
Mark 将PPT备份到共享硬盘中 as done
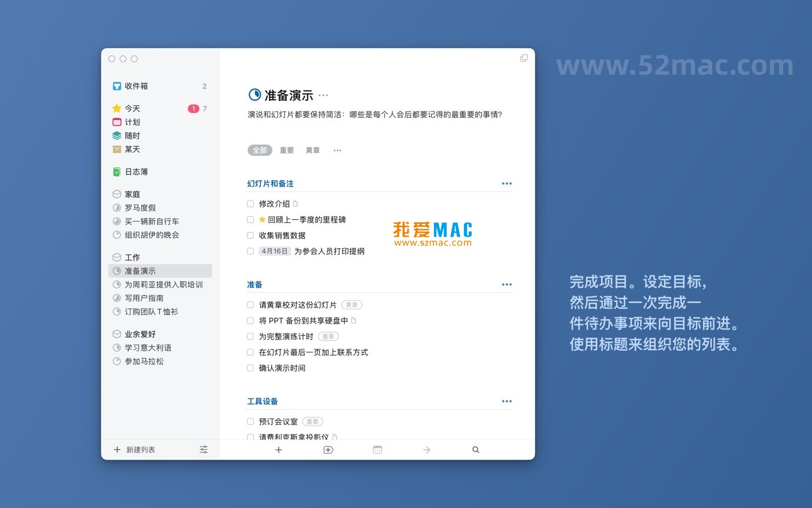250,320
